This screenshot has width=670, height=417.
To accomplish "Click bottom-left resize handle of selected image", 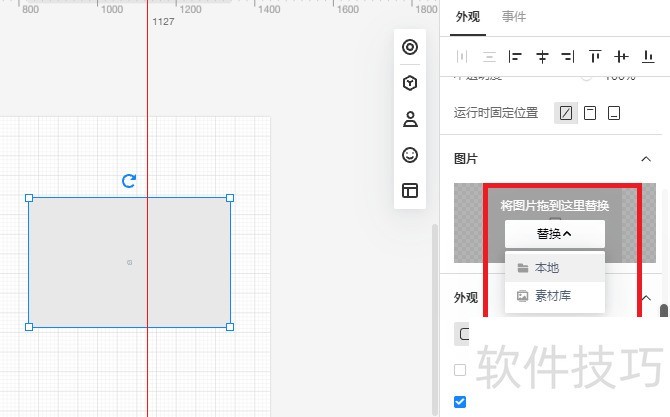I will pyautogui.click(x=29, y=327).
